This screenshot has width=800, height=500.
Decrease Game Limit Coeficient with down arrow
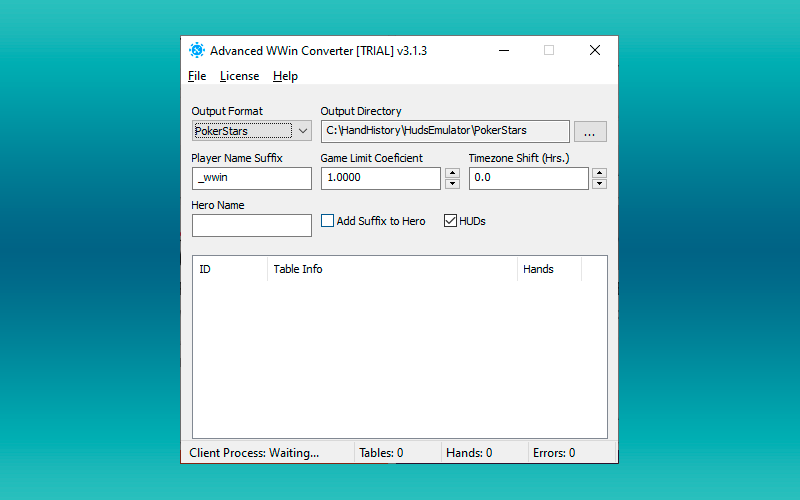(x=452, y=184)
